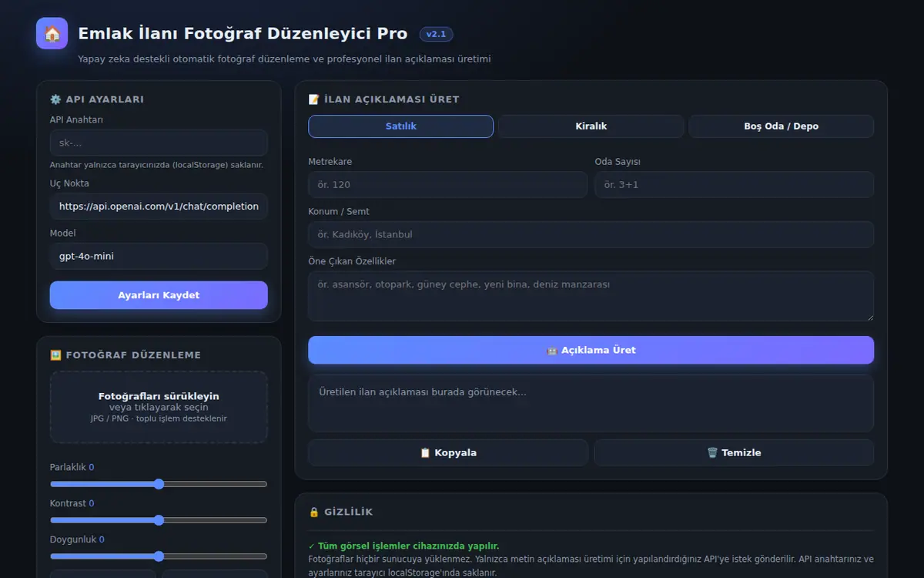This screenshot has height=578, width=924.
Task: Click the v2.1 version badge
Action: [x=436, y=34]
